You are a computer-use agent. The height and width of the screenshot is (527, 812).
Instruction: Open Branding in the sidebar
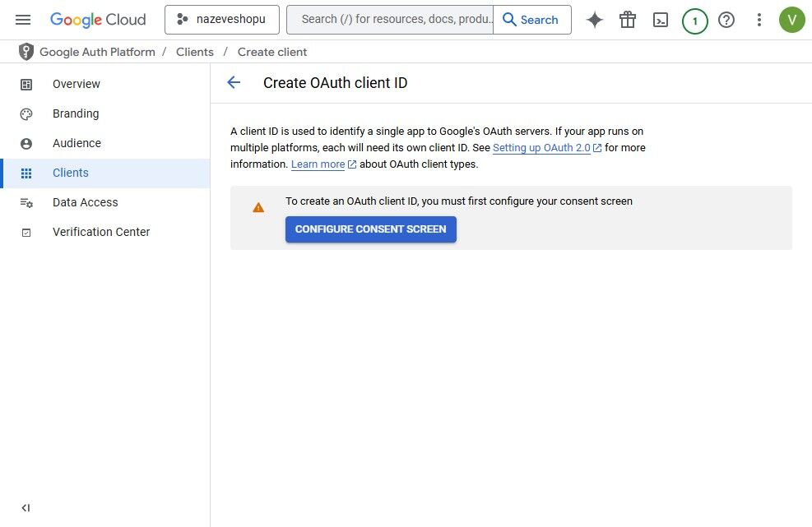coord(105,113)
